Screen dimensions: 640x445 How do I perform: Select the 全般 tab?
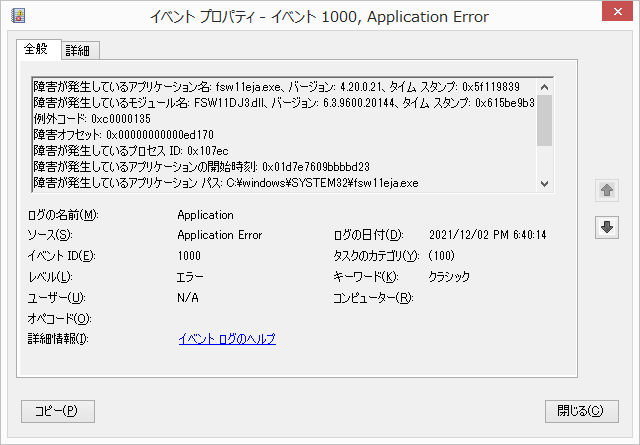click(x=37, y=49)
